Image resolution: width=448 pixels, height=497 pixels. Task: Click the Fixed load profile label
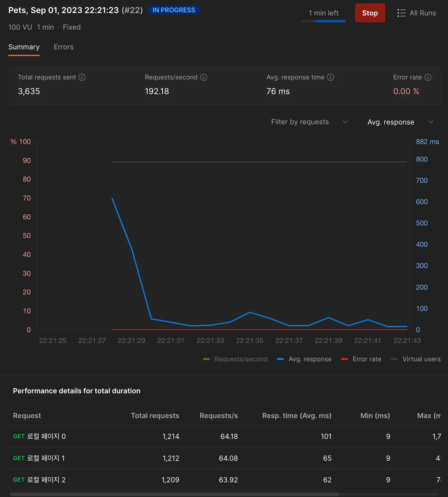(x=72, y=27)
